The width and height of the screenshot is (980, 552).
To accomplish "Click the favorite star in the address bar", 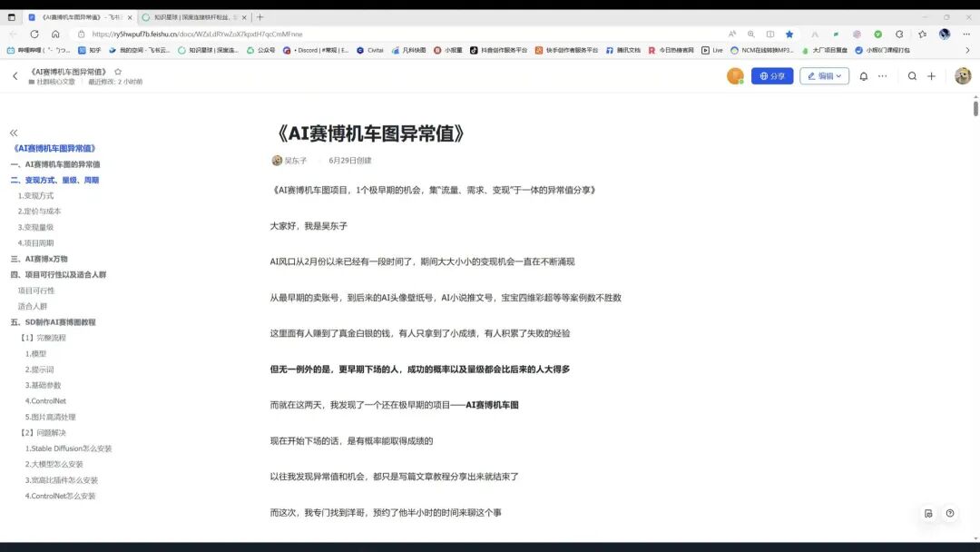I will click(789, 34).
